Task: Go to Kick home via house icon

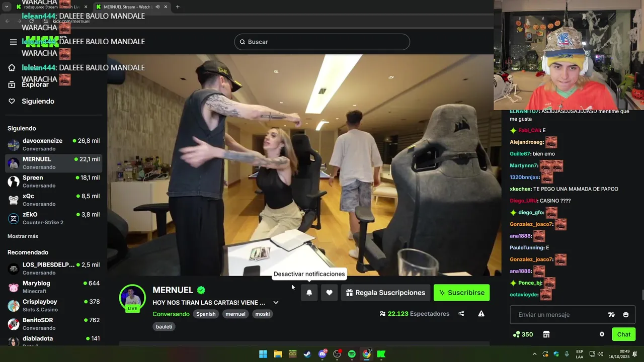Action: [x=12, y=68]
